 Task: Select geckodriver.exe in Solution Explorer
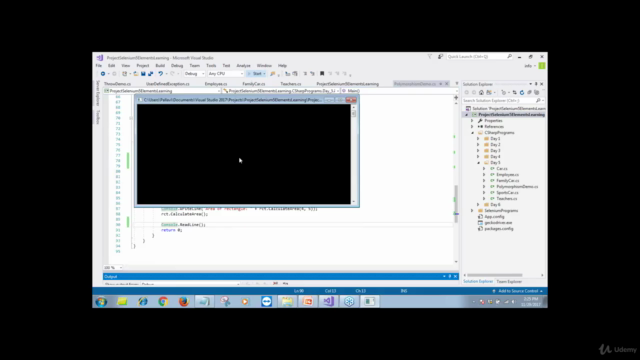click(498, 223)
